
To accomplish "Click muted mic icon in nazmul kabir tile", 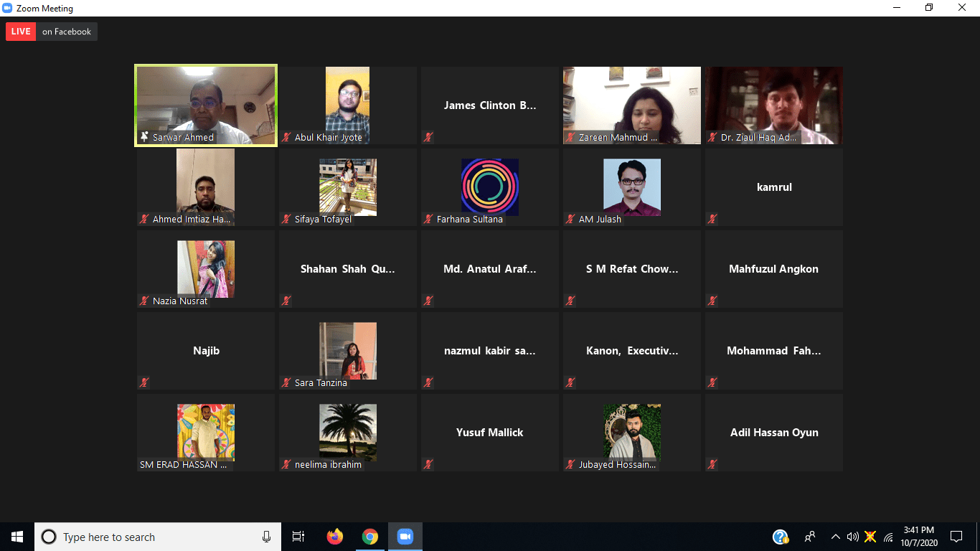I will (428, 382).
